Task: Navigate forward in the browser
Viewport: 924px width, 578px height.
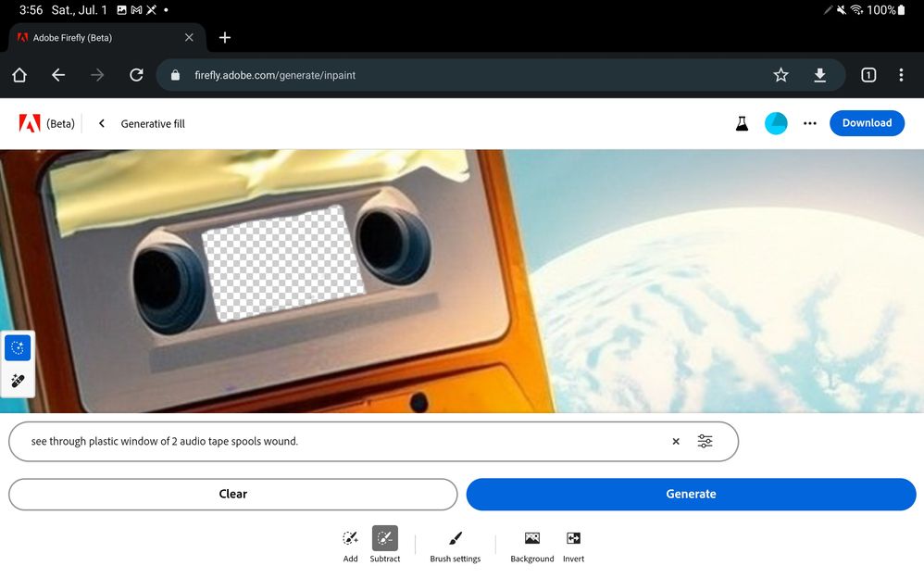Action: (97, 75)
